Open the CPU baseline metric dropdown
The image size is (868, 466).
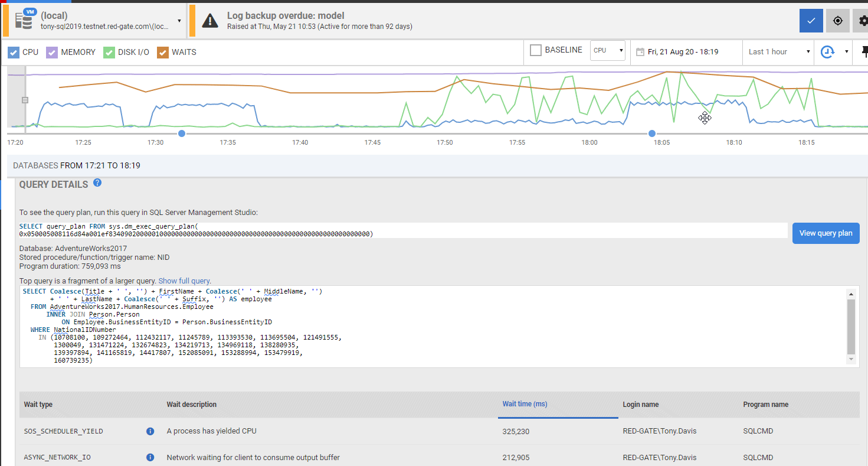(607, 51)
